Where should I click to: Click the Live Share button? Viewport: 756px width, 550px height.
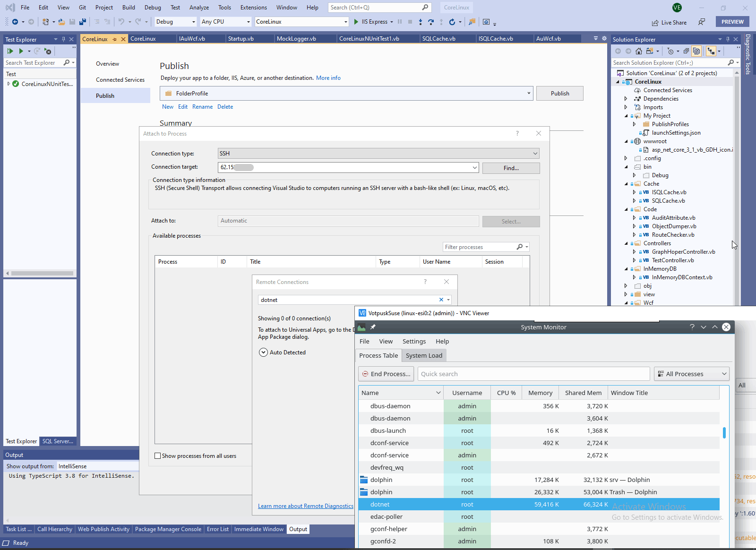pos(669,22)
